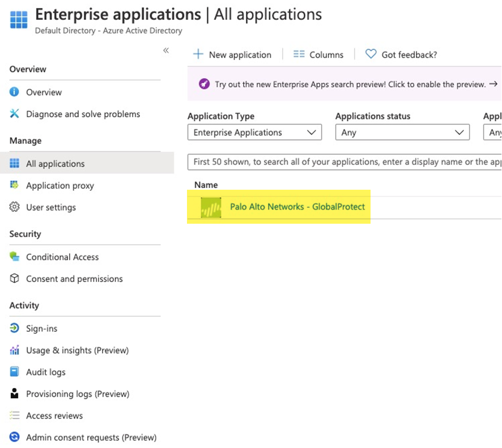Click the Application proxy icon
The image size is (502, 448).
(15, 185)
